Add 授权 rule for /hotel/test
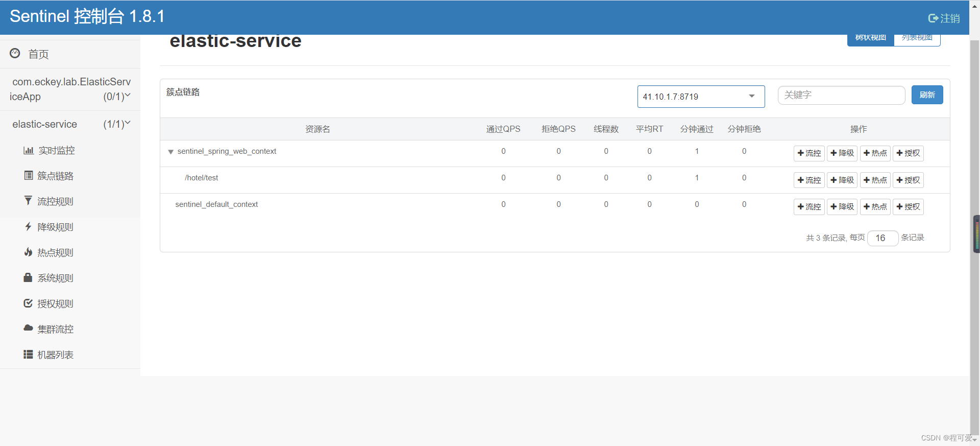 click(x=908, y=180)
